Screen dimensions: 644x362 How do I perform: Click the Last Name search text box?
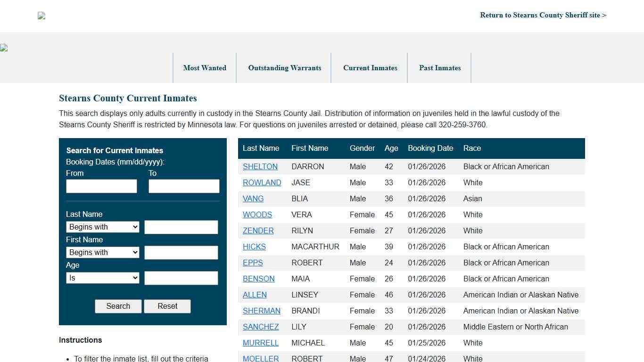[181, 227]
